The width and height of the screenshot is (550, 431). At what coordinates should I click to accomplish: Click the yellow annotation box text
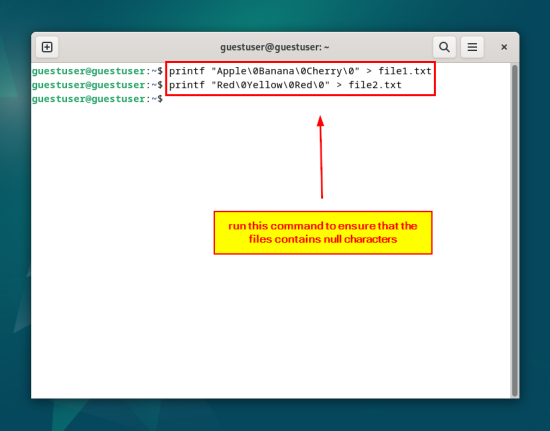pyautogui.click(x=323, y=233)
